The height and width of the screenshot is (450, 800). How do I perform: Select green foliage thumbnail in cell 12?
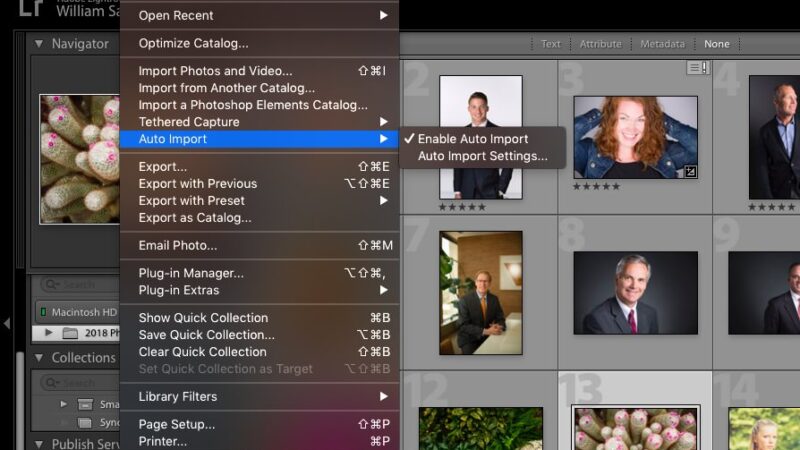coord(481,429)
